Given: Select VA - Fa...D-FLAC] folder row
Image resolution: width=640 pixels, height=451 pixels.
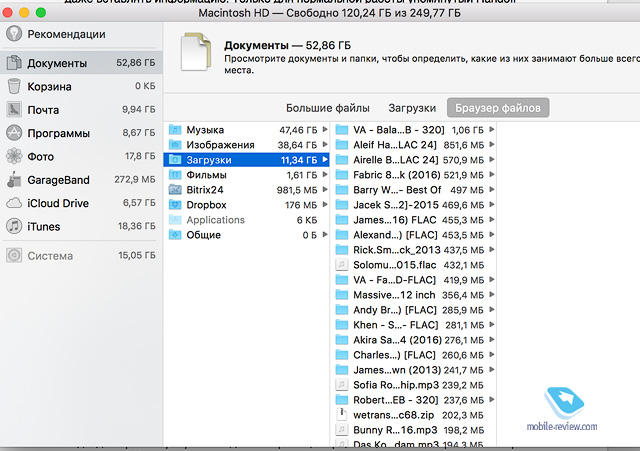Looking at the screenshot, I should click(x=414, y=280).
